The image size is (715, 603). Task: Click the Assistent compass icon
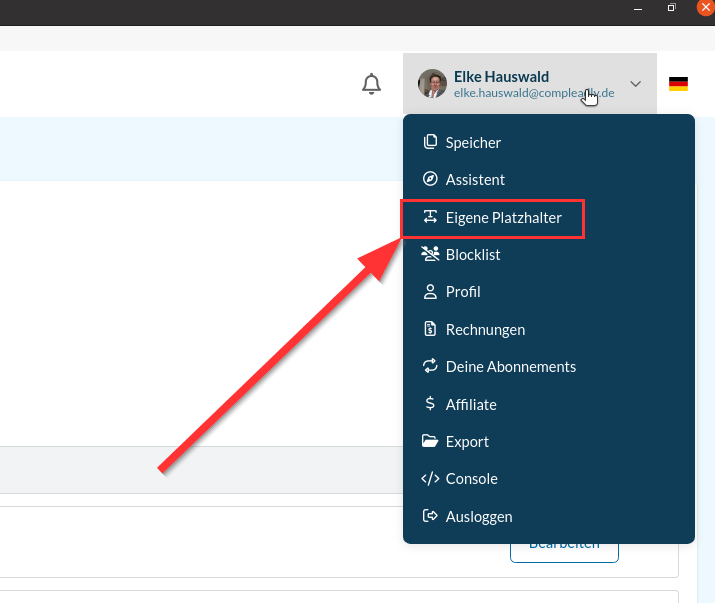pos(431,180)
